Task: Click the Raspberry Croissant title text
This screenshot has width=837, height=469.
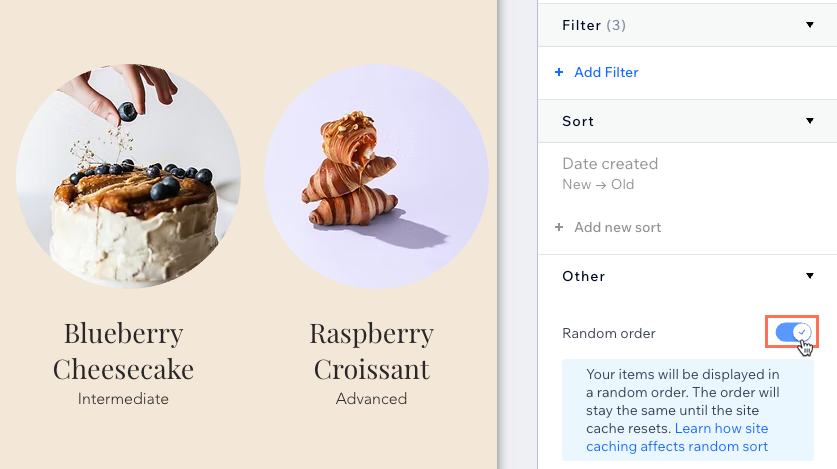Action: coord(371,351)
